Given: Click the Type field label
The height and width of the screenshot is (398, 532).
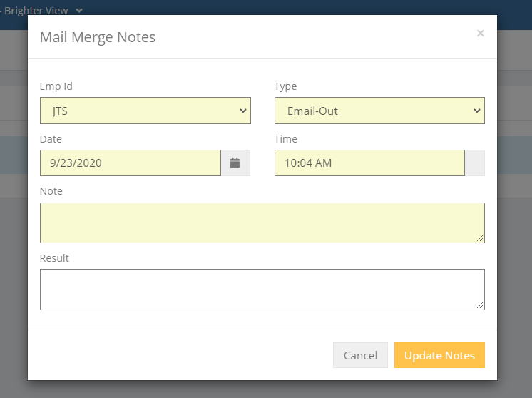Looking at the screenshot, I should [x=285, y=86].
